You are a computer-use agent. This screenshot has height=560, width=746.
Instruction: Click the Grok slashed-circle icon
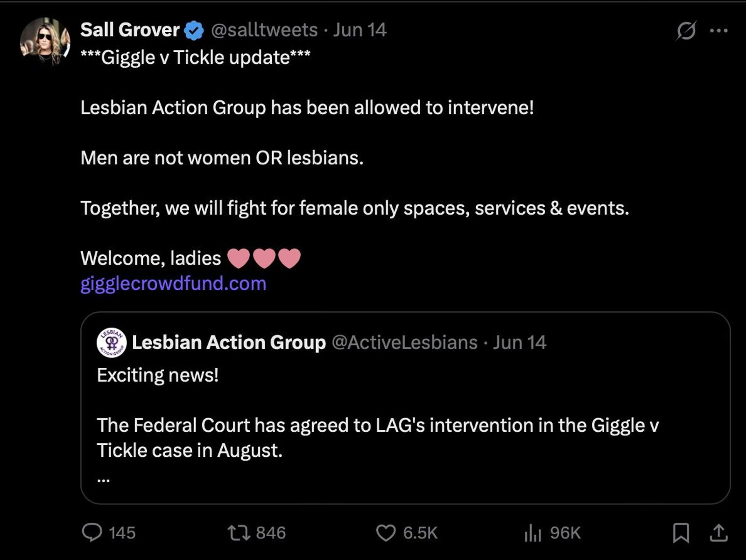[x=686, y=31]
